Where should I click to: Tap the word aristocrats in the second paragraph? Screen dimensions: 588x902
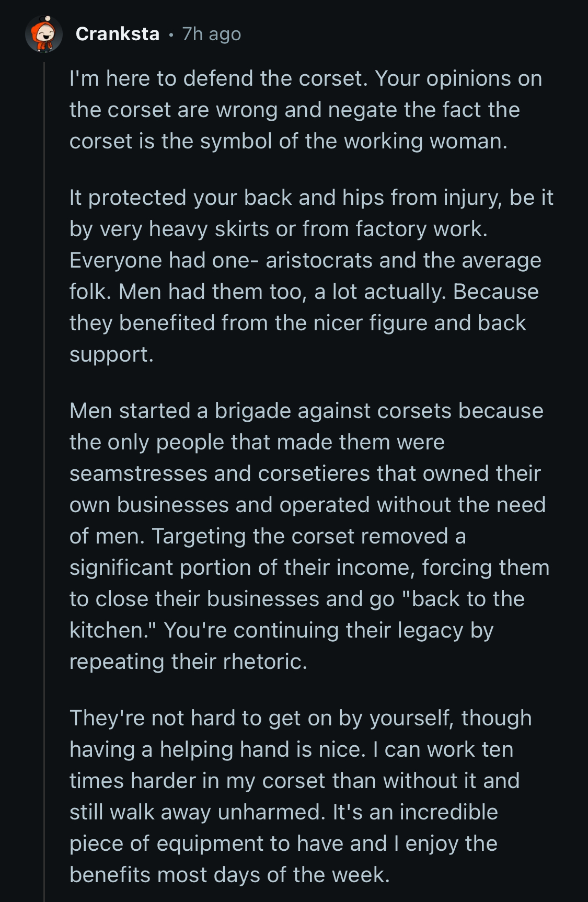[320, 260]
